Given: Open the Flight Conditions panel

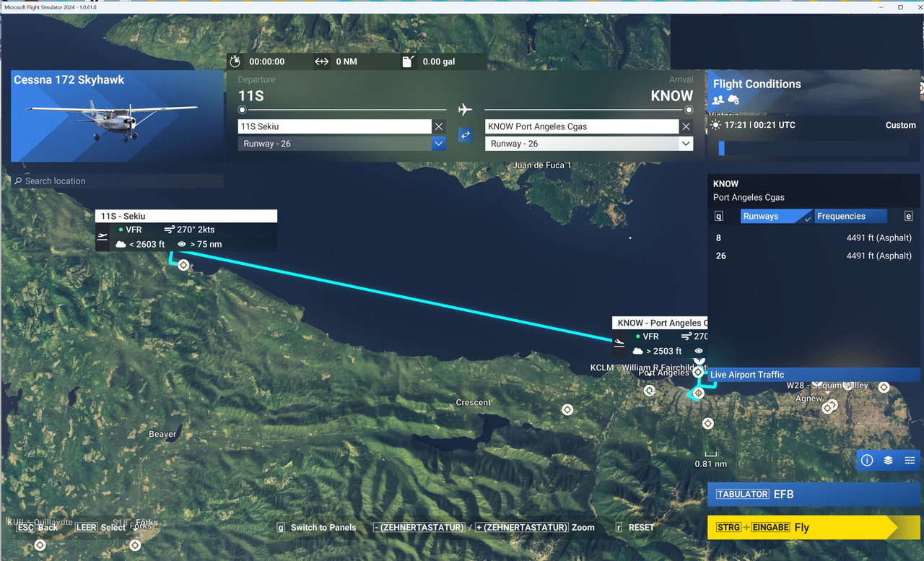Looking at the screenshot, I should [x=814, y=91].
